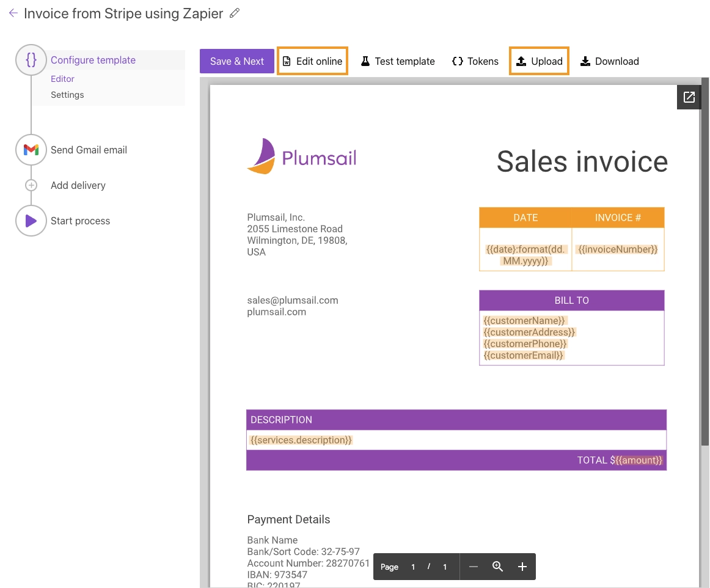This screenshot has height=588, width=710.
Task: Open the Tokens panel
Action: [x=475, y=61]
